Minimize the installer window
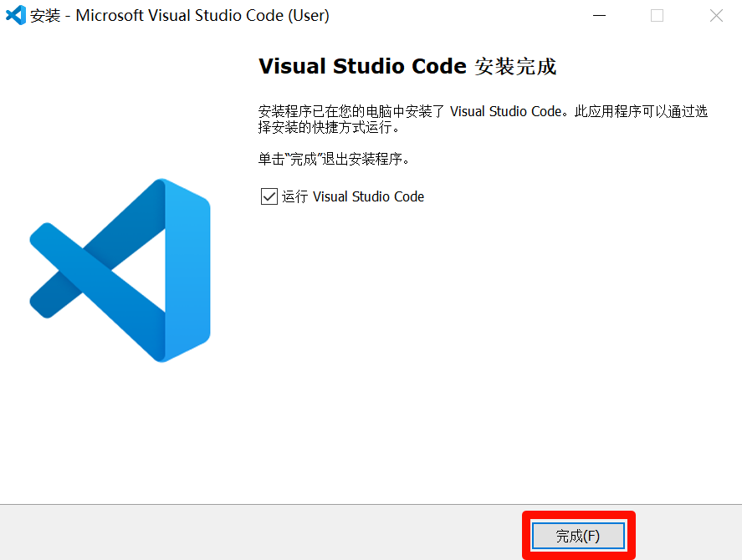 tap(599, 15)
